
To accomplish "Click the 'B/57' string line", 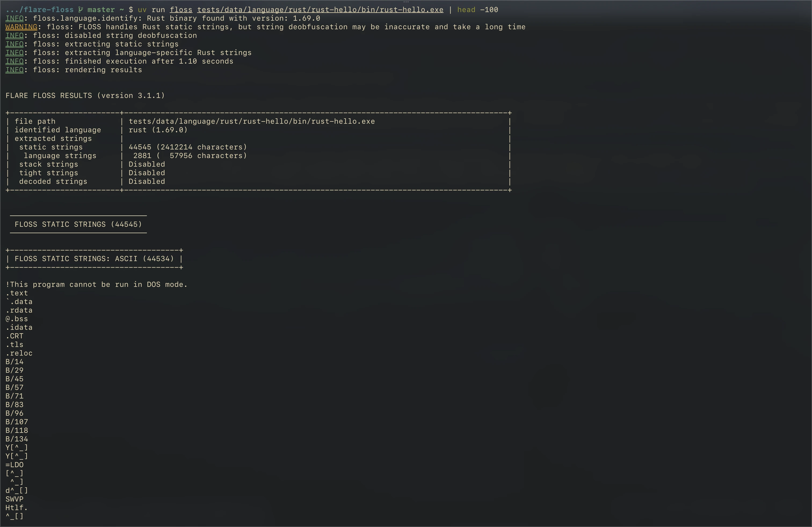I will tap(14, 387).
